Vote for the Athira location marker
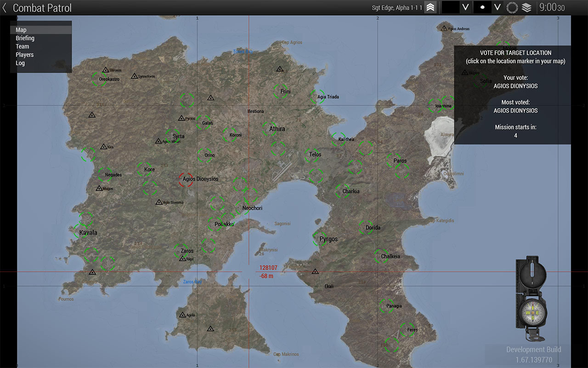This screenshot has height=368, width=588. 270,129
